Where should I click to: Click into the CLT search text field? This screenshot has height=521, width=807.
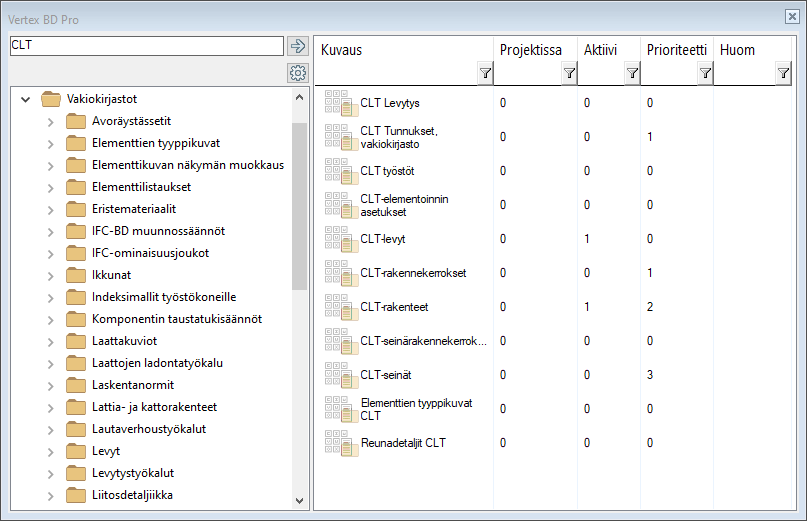[146, 46]
